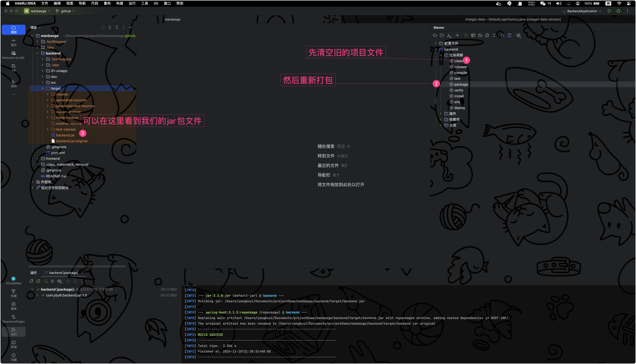Viewport: 636px width, 364px height.
Task: Rerun the backend package build
Action: coord(32,281)
